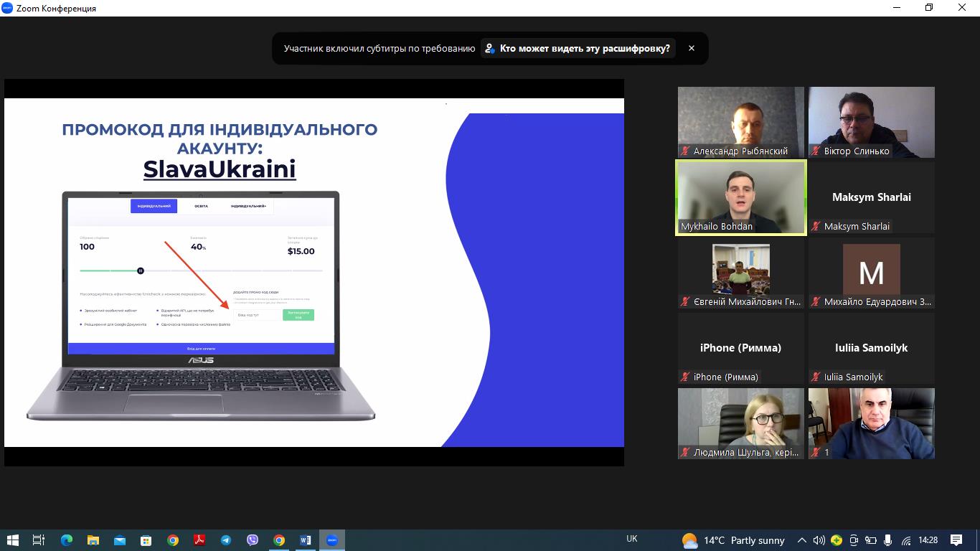Switch to Chrome window next to Viber

[279, 540]
